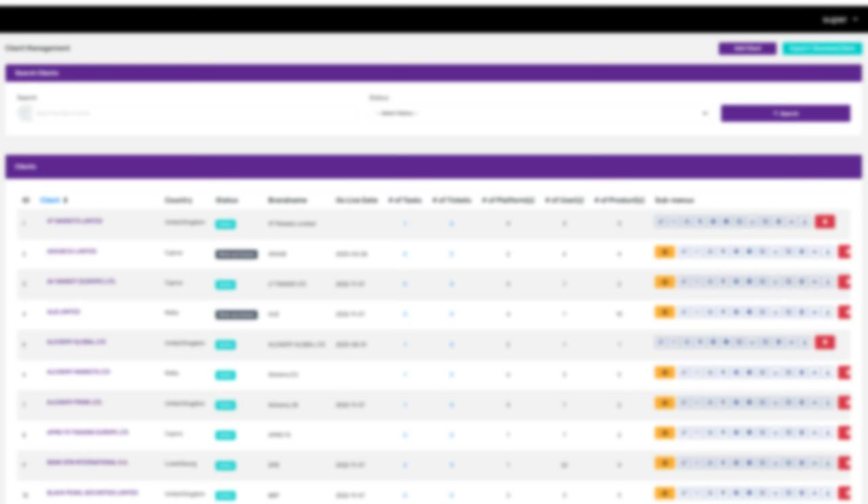
Task: Open the client name link in the first row
Action: point(75,221)
